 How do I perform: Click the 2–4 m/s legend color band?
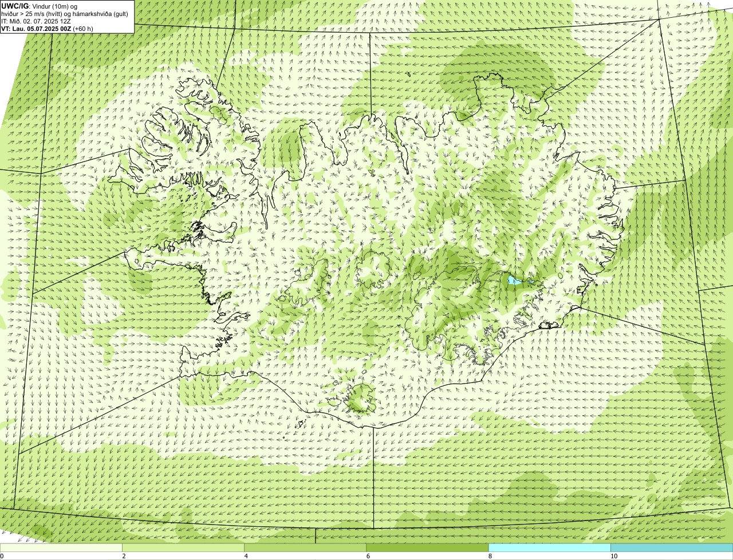click(183, 547)
